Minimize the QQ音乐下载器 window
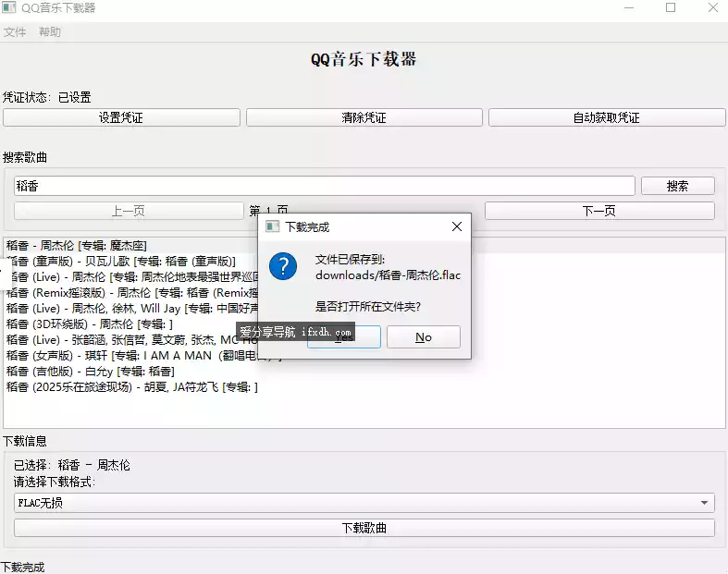This screenshot has width=728, height=574. pyautogui.click(x=629, y=8)
